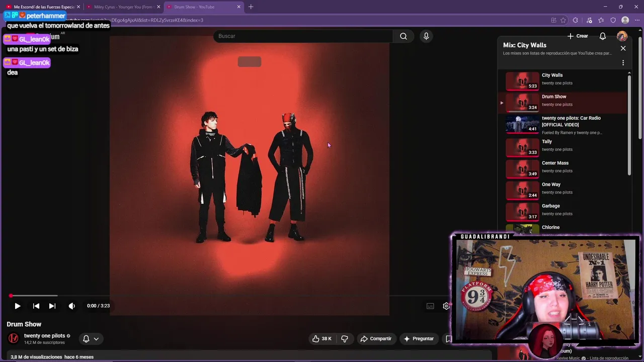
Task: Click the split screen icon in address bar
Action: 553,20
